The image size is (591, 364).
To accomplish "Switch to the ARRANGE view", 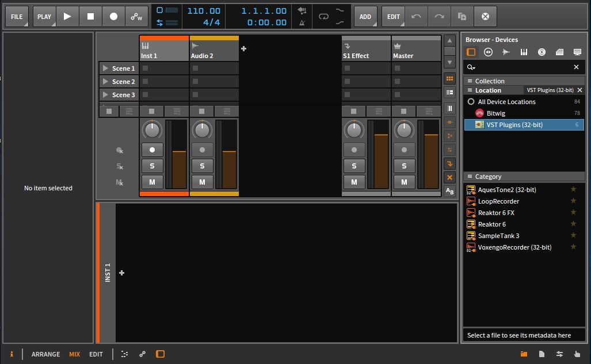I will coord(45,354).
